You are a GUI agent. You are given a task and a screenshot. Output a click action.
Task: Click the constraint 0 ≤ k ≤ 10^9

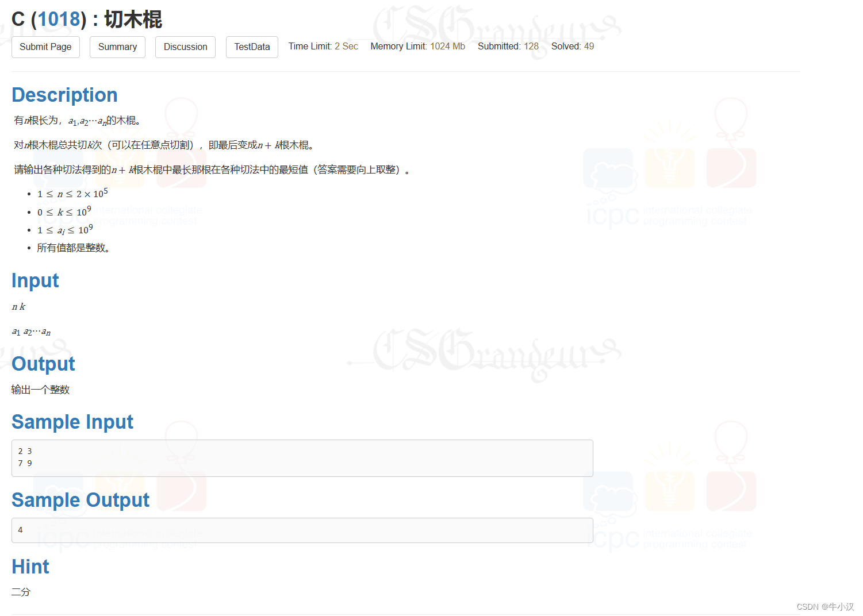64,212
